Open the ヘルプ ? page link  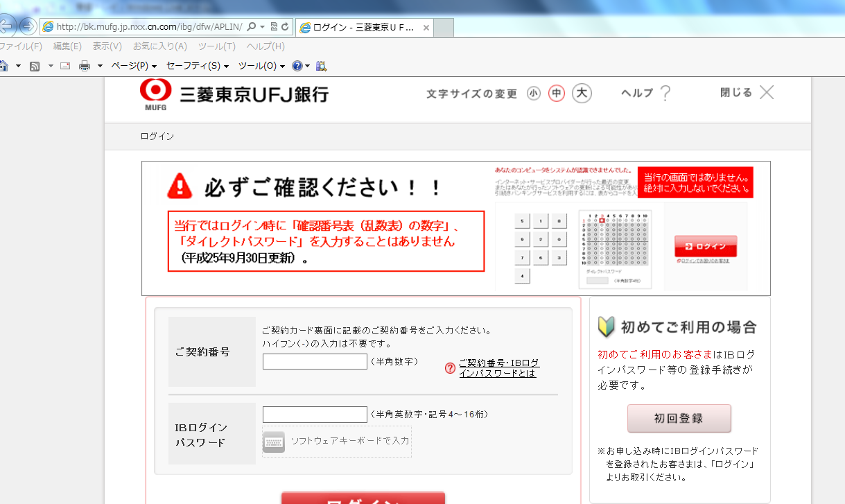point(646,93)
